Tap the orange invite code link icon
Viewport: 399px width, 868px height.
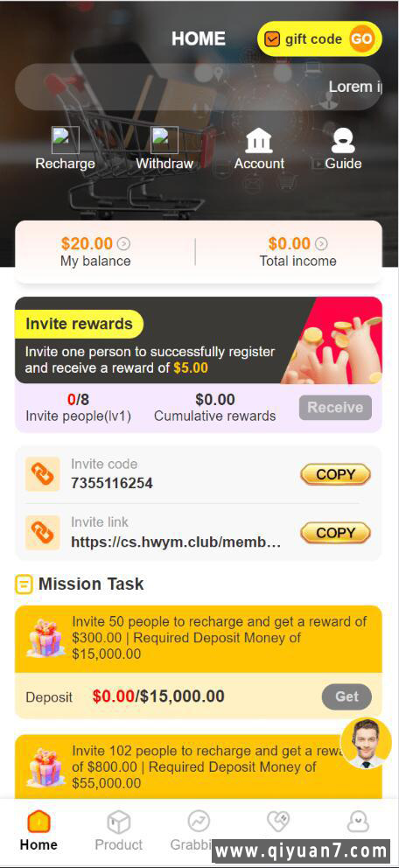click(x=43, y=474)
